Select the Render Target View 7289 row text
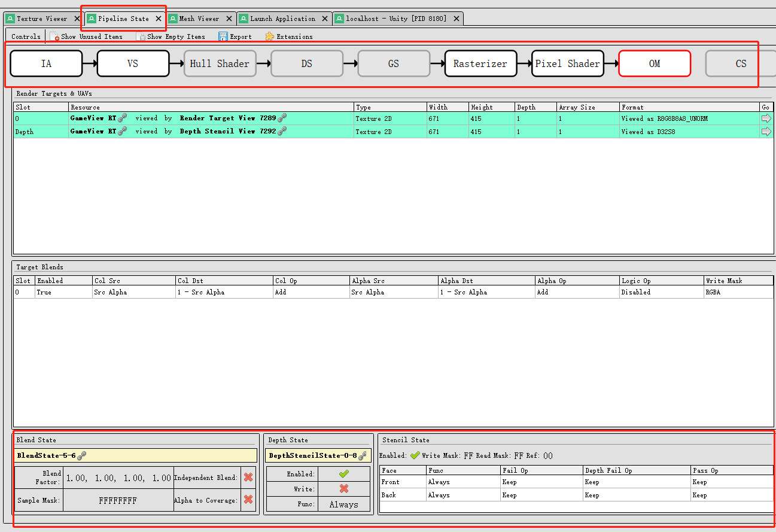The image size is (776, 532). tap(228, 118)
